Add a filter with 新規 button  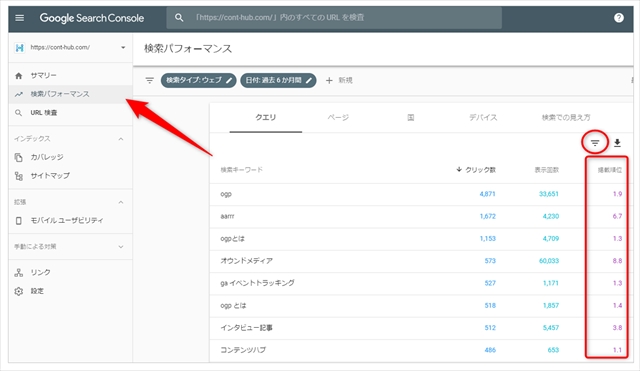(339, 80)
